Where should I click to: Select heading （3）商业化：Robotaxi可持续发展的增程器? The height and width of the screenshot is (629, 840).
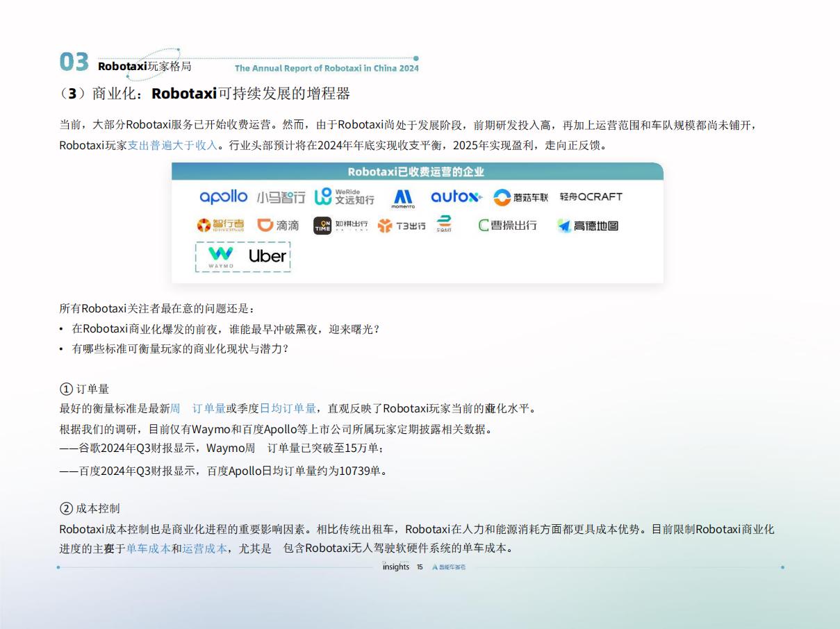(x=205, y=94)
